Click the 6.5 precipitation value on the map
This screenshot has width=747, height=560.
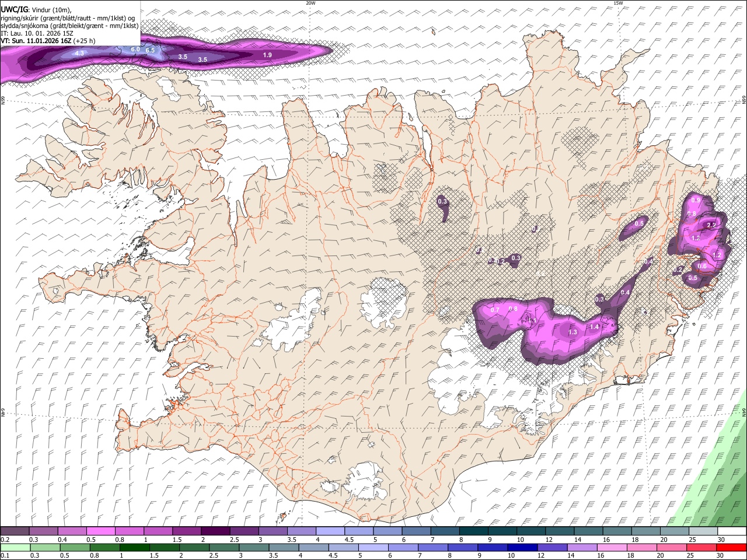click(x=150, y=50)
